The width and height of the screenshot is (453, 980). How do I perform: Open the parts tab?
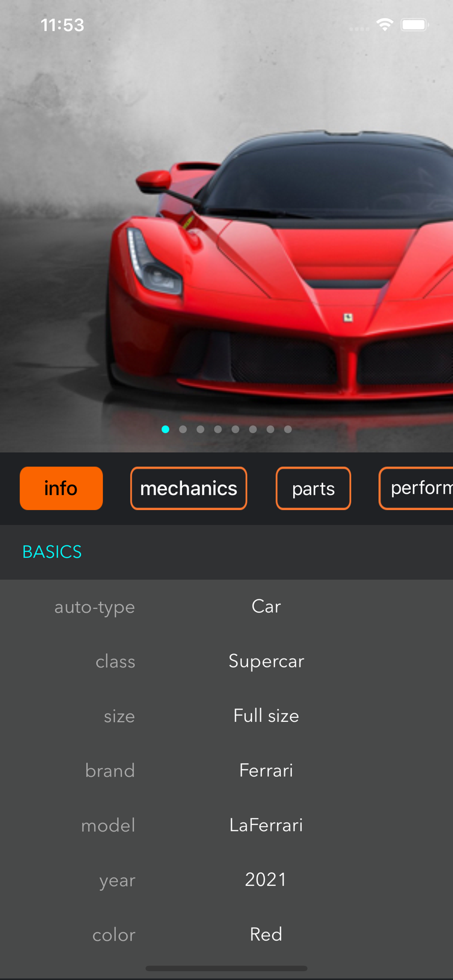pos(313,488)
